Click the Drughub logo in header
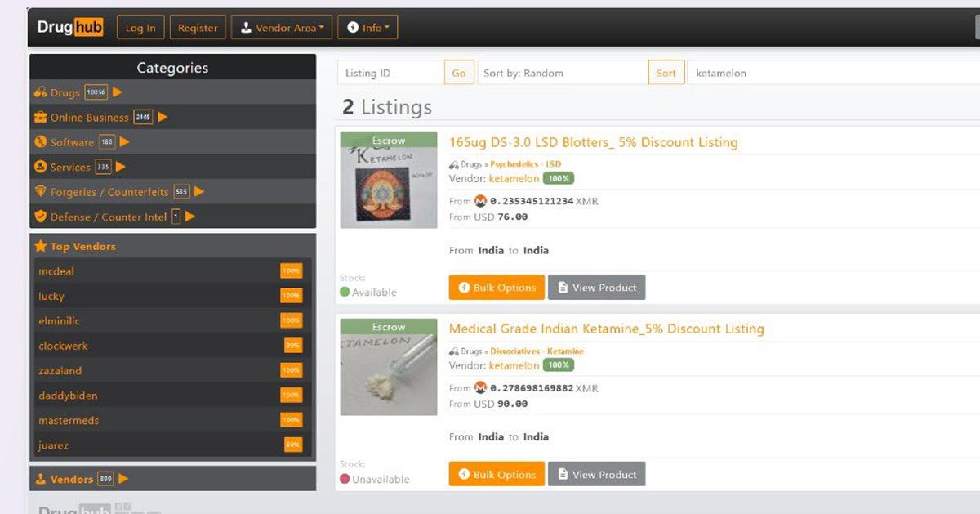Viewport: 980px width, 514px height. (70, 28)
